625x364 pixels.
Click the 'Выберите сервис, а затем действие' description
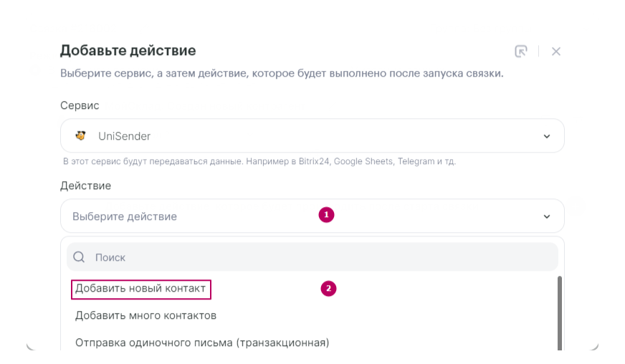pos(282,73)
